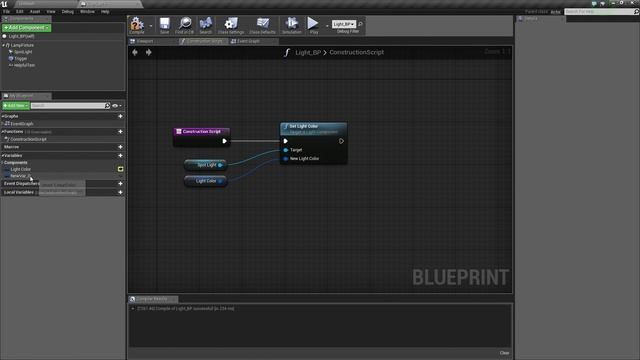The image size is (640, 360).
Task: Open Class Defaults from the toolbar
Action: [x=262, y=25]
